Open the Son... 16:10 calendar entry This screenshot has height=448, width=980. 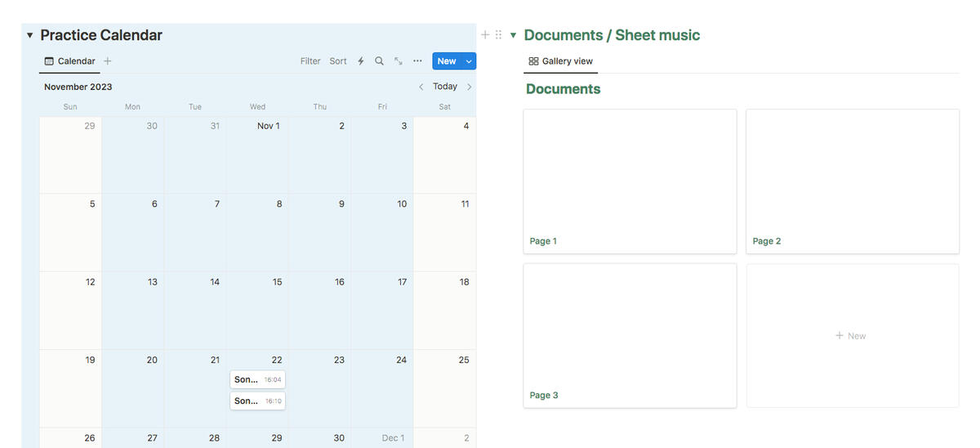click(257, 401)
